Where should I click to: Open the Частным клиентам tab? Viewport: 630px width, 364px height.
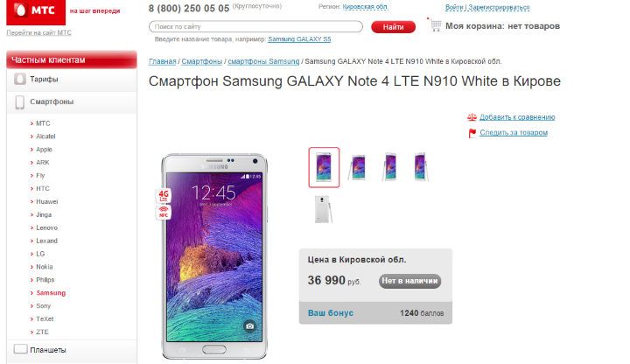tap(72, 59)
